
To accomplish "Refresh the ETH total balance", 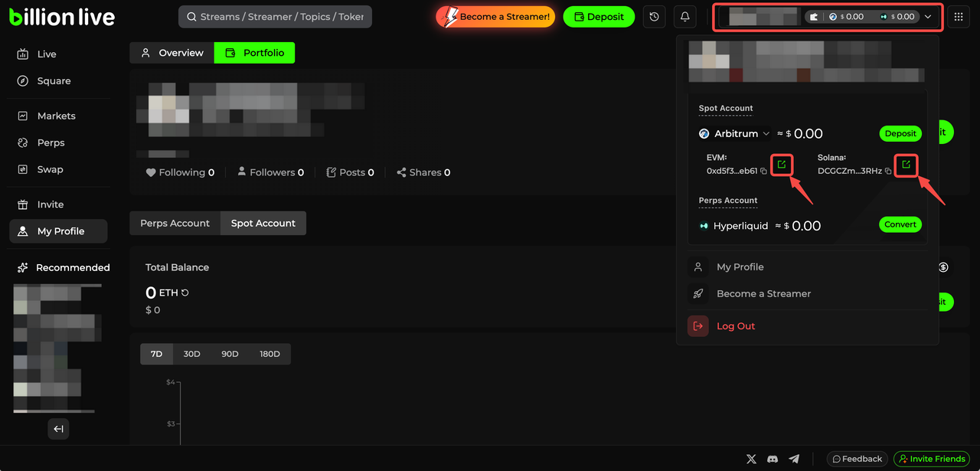I will point(185,293).
